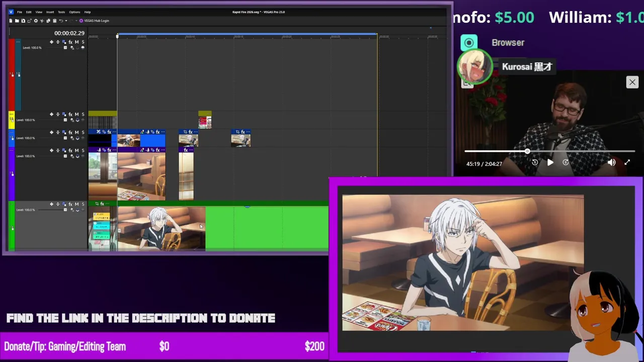644x362 pixels.
Task: Open the Insert menu
Action: 50,12
